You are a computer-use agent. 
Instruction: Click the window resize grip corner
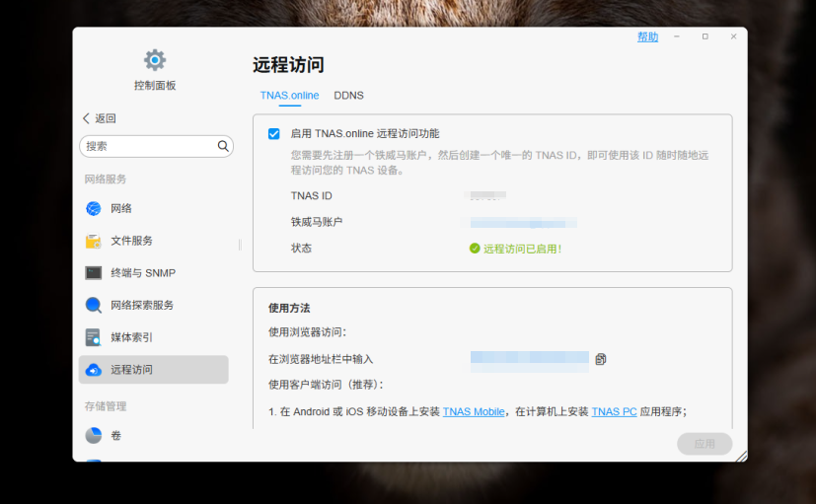[x=741, y=456]
